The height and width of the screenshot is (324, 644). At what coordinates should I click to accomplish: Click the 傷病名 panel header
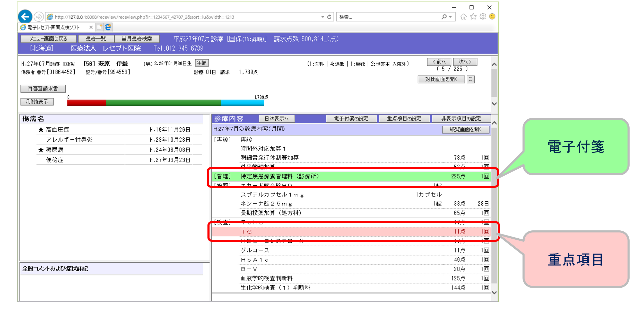[112, 119]
